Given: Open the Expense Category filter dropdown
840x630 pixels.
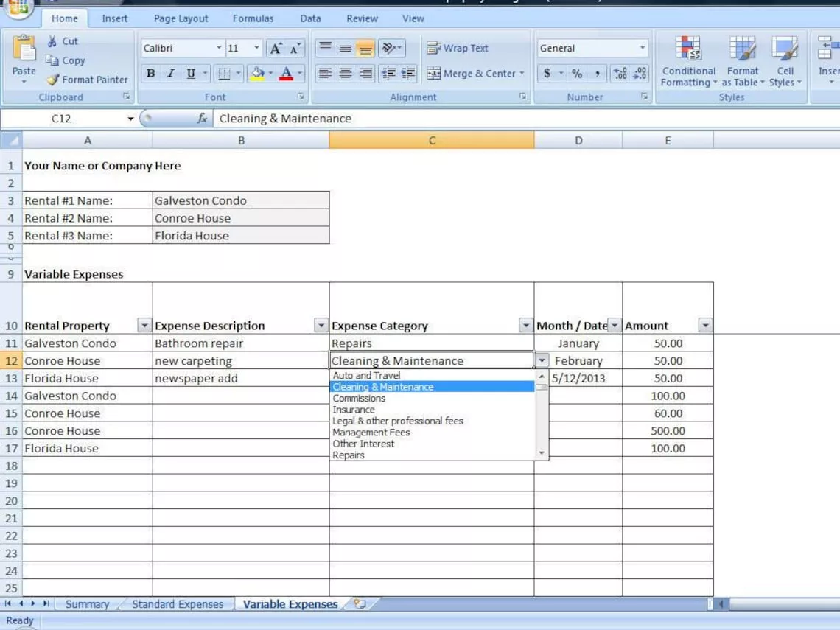Looking at the screenshot, I should (525, 325).
